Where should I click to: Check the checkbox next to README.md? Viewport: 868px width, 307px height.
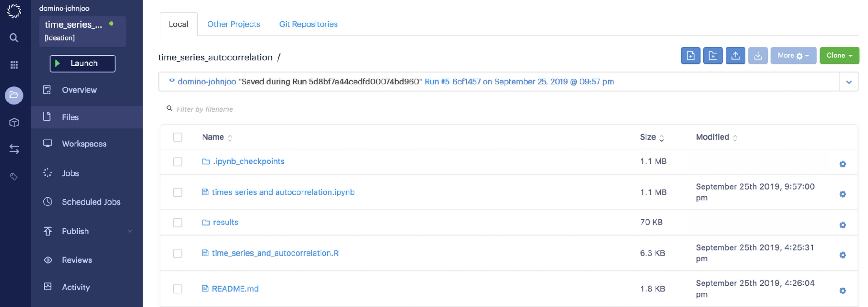[178, 289]
